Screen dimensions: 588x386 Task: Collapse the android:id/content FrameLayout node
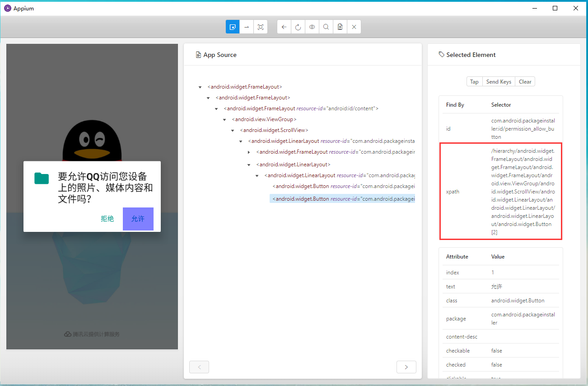click(x=216, y=109)
